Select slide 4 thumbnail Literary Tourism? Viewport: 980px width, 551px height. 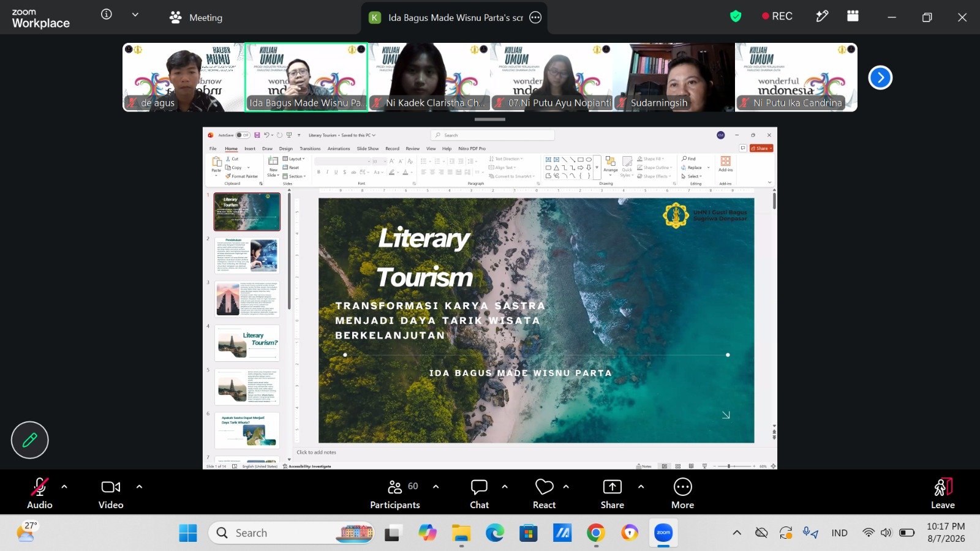pyautogui.click(x=247, y=343)
